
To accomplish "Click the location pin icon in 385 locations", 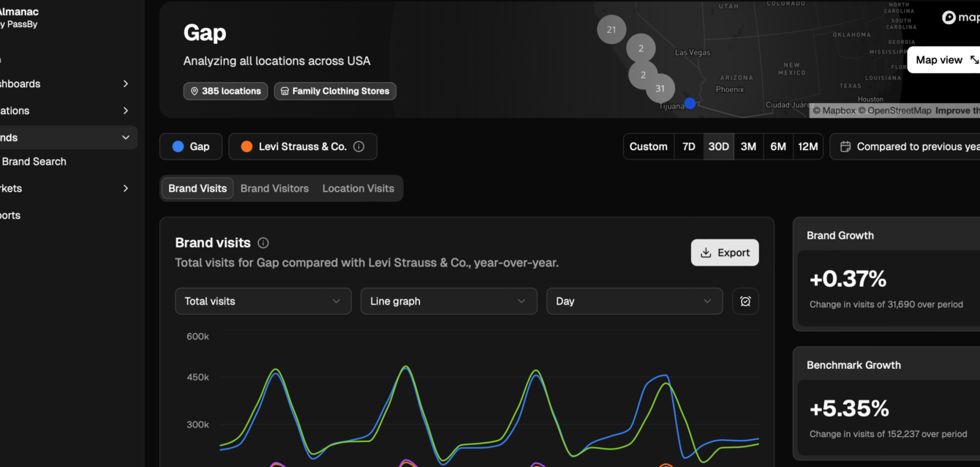I will (x=195, y=91).
